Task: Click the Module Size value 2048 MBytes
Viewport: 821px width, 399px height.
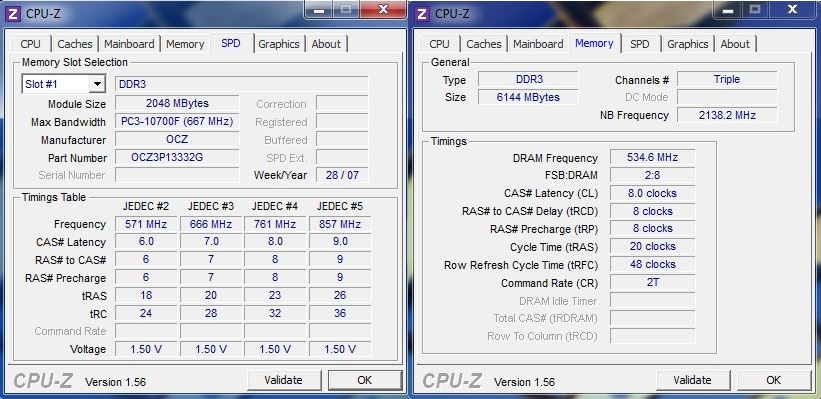Action: pyautogui.click(x=177, y=103)
